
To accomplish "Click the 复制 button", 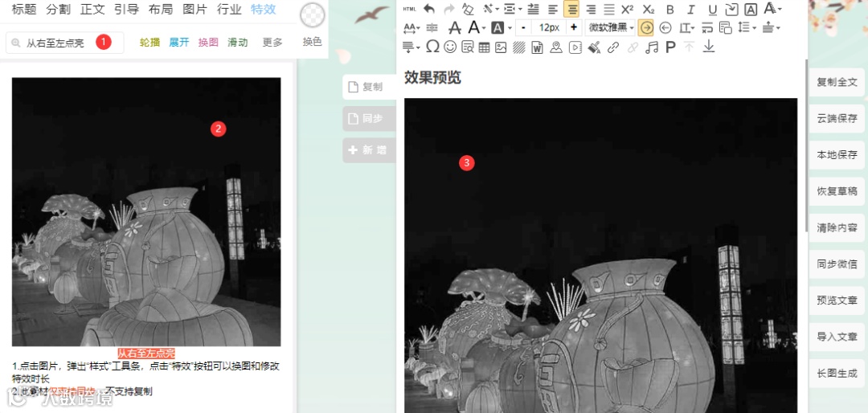I will coord(369,87).
